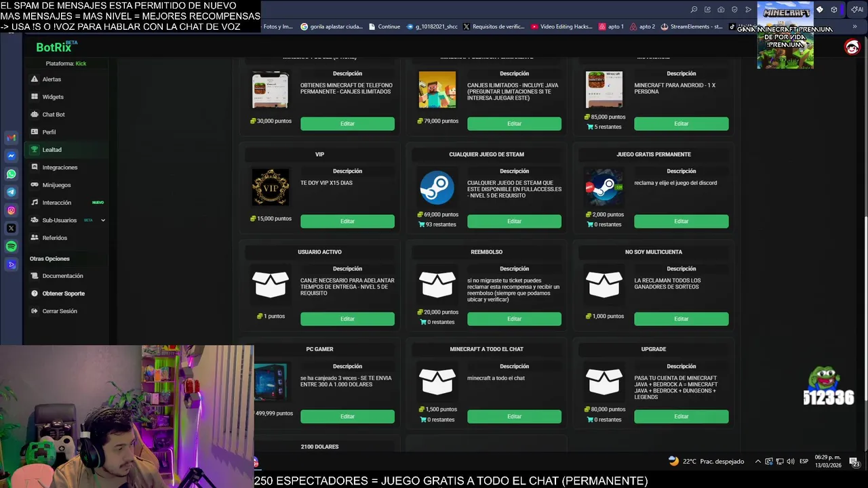Open Spotify in the browser sidebar
Image resolution: width=868 pixels, height=488 pixels.
tap(11, 246)
